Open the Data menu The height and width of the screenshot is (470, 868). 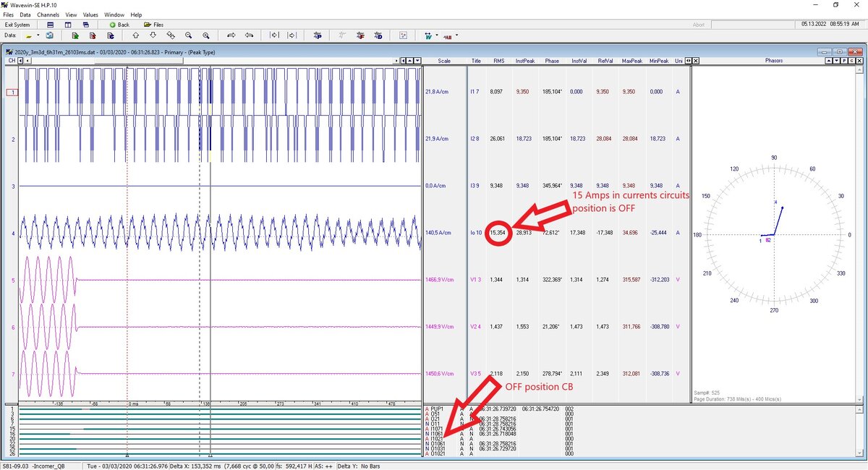pos(25,14)
